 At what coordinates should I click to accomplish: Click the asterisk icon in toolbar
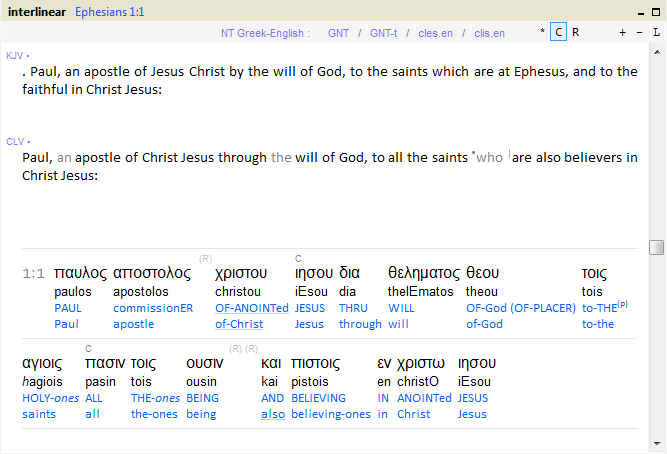543,33
